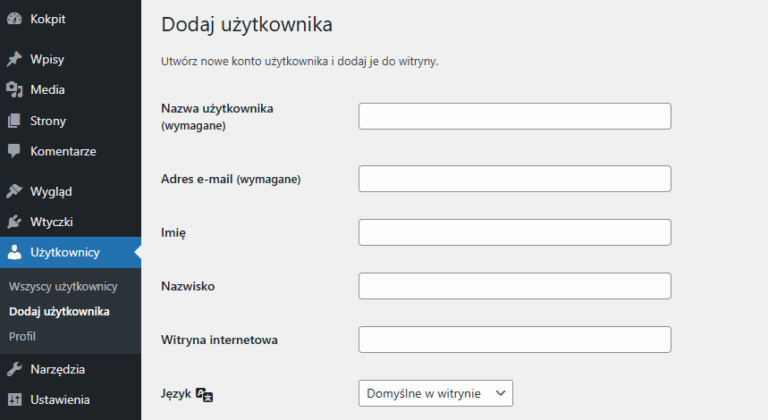The image size is (768, 420).
Task: Select Dodaj użytkownika submenu entry
Action: click(x=59, y=311)
